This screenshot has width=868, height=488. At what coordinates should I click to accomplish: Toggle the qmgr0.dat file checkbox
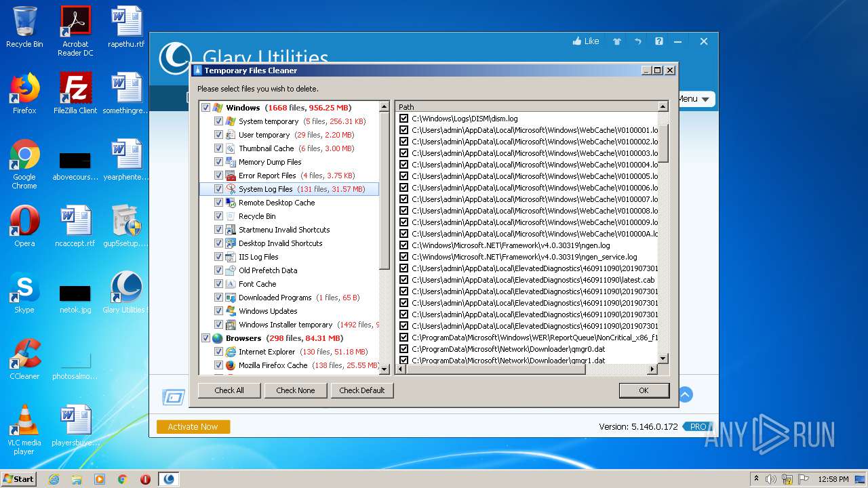coord(404,349)
